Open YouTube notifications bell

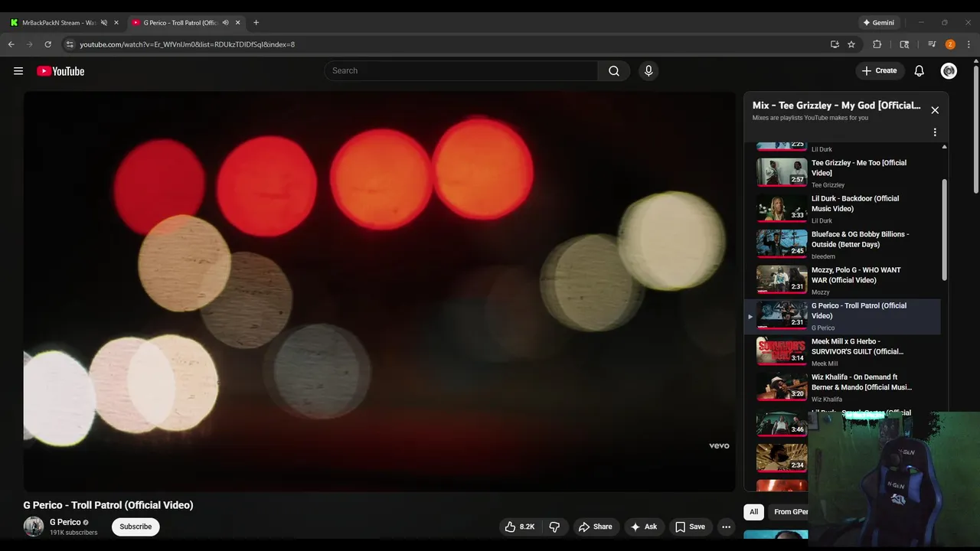click(x=920, y=71)
